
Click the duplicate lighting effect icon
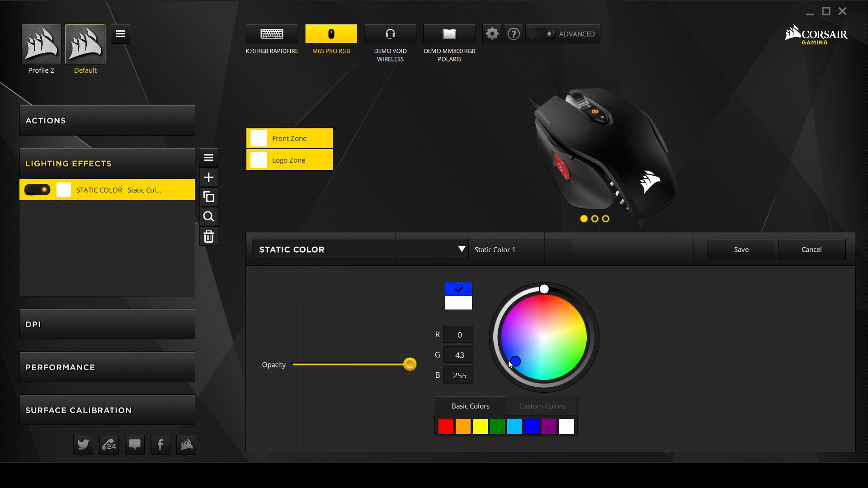coord(209,197)
